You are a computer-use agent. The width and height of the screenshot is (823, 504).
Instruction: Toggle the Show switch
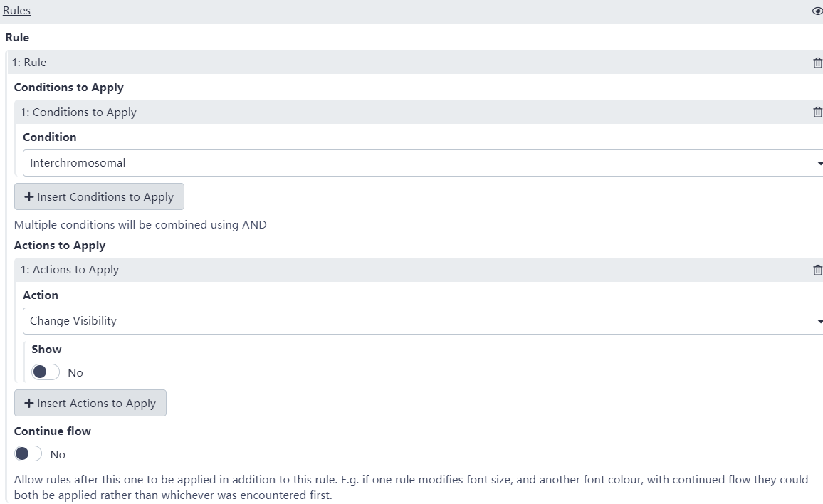coord(46,372)
